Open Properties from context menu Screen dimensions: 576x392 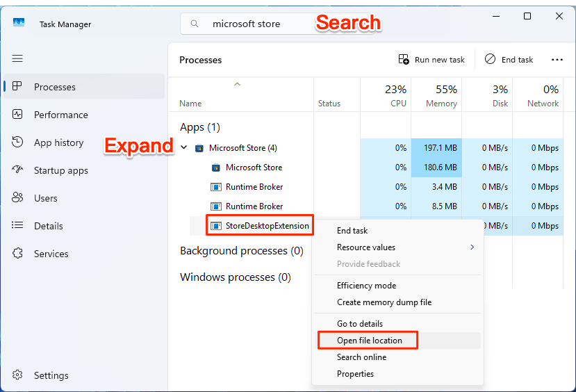(x=397, y=374)
